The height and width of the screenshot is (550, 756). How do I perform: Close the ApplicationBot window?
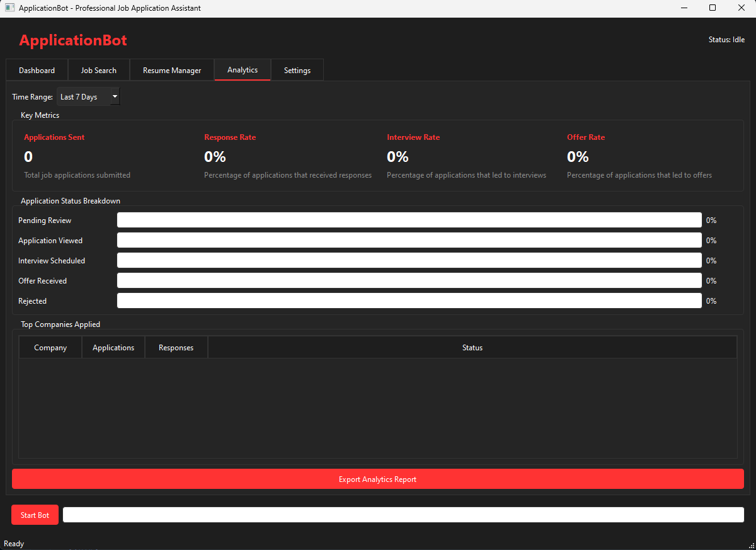coord(741,8)
